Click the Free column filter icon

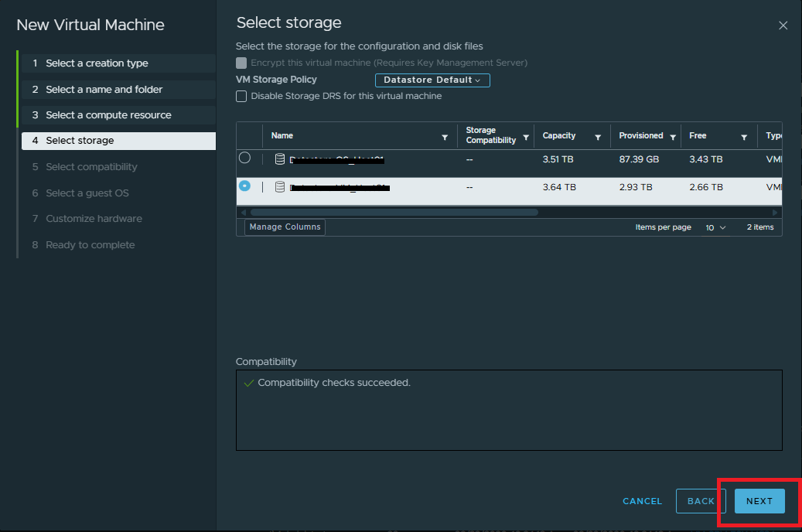744,137
